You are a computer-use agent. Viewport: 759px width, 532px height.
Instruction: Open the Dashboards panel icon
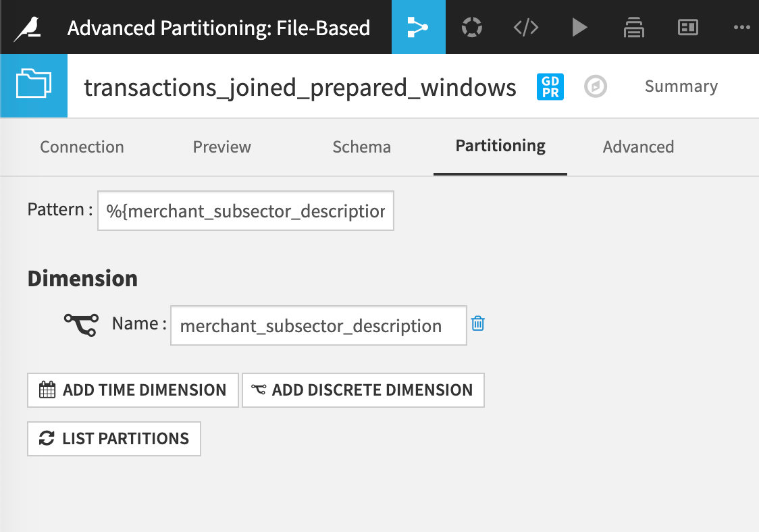[688, 27]
